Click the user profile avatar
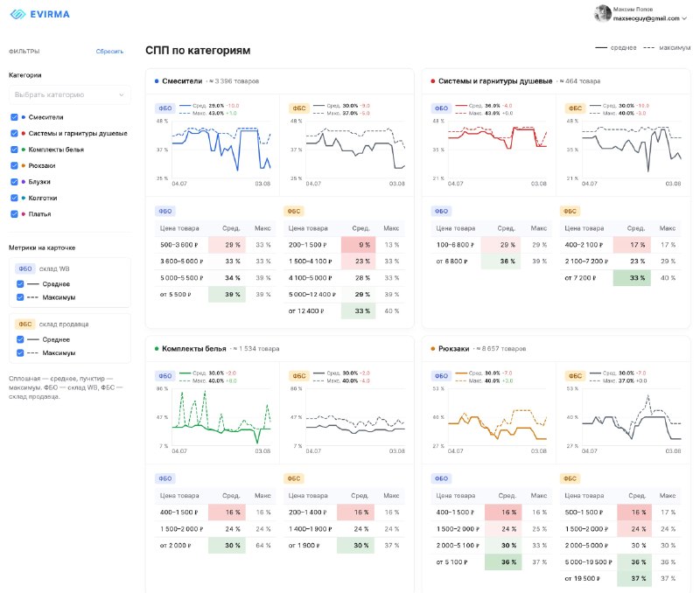The width and height of the screenshot is (700, 593). click(x=602, y=13)
